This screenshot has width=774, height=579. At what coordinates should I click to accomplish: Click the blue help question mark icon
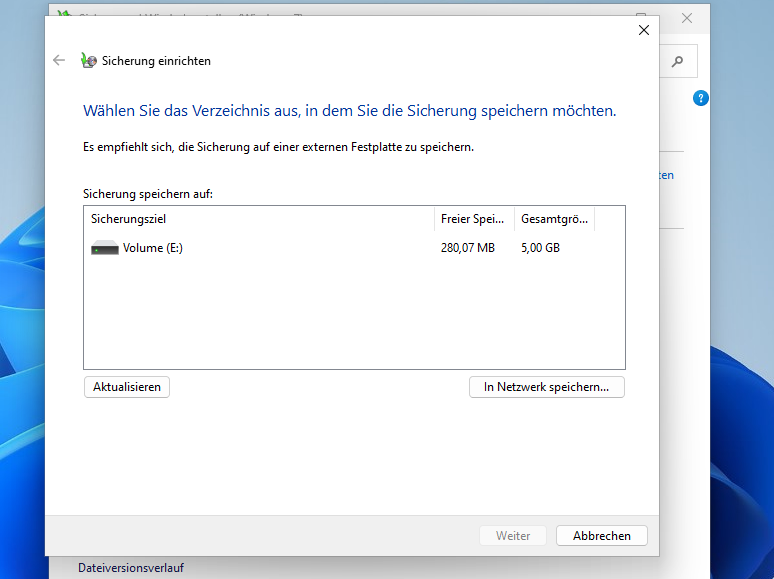click(701, 98)
